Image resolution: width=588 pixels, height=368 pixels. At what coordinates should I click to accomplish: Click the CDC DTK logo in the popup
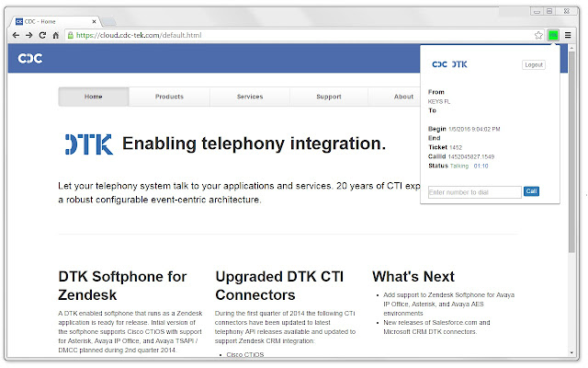click(x=449, y=64)
